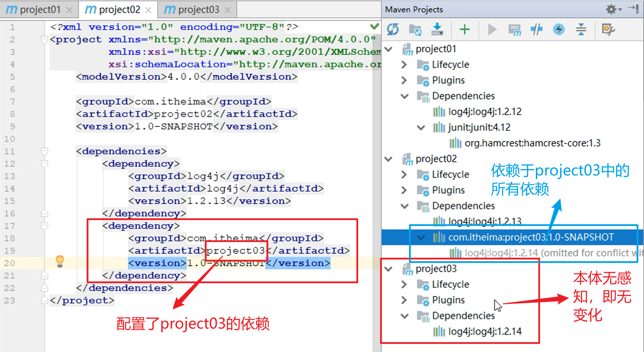
Task: Click the artifactId project02 on line 8
Action: tap(183, 114)
